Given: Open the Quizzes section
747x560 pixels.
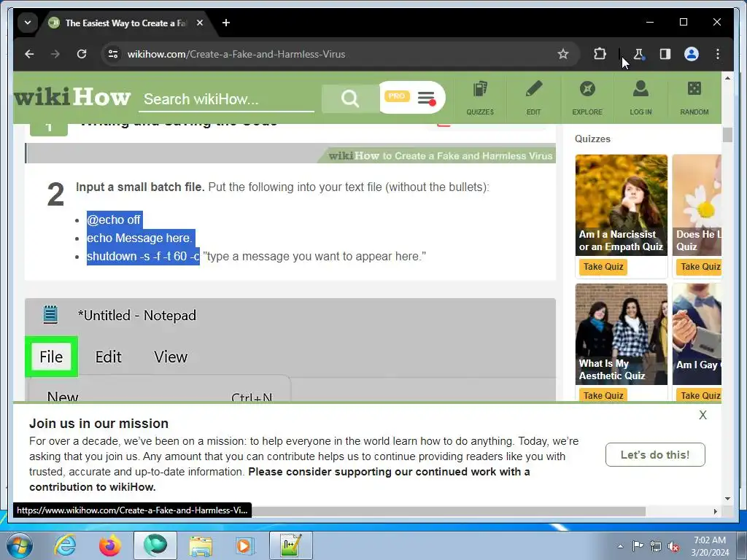Looking at the screenshot, I should pos(480,98).
